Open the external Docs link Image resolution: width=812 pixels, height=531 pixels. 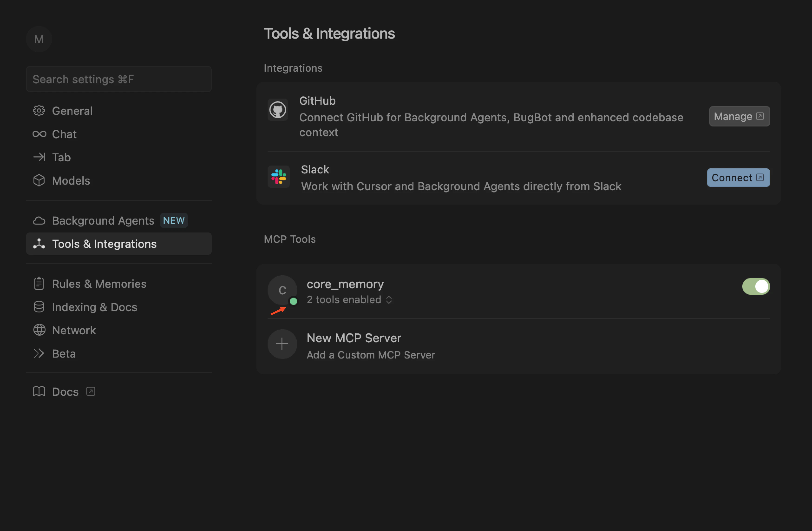pyautogui.click(x=65, y=391)
